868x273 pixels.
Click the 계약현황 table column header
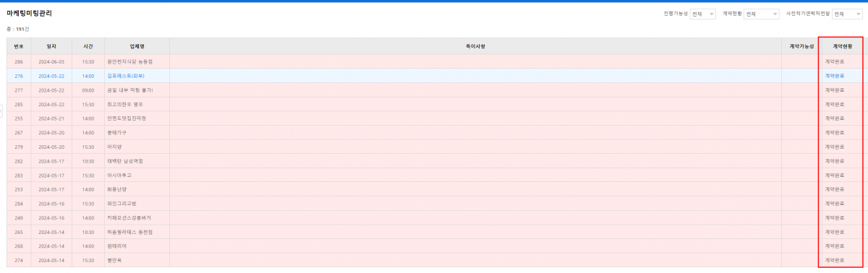coord(843,46)
